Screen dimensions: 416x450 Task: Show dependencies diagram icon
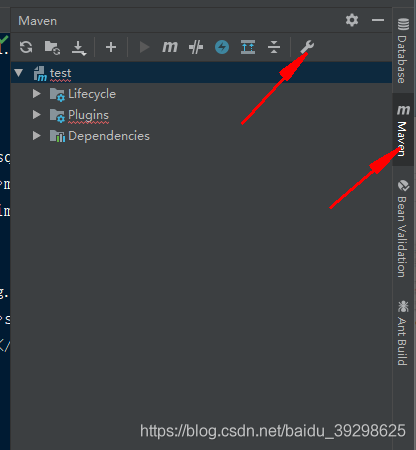(x=248, y=47)
